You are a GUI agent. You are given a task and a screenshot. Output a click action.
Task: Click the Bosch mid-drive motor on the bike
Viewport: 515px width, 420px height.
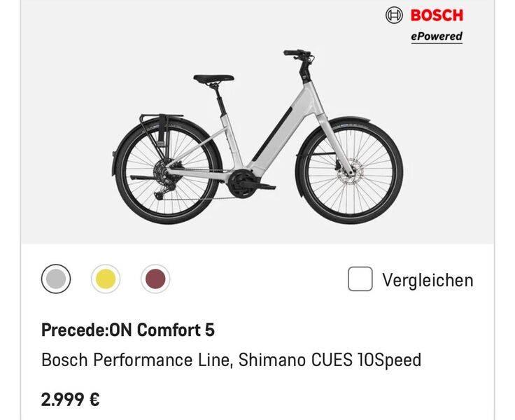(239, 181)
